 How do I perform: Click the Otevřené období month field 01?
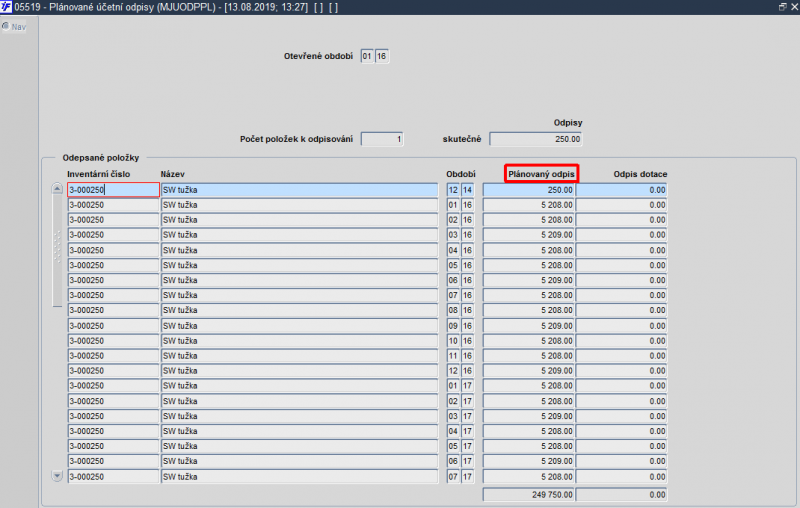pos(367,56)
